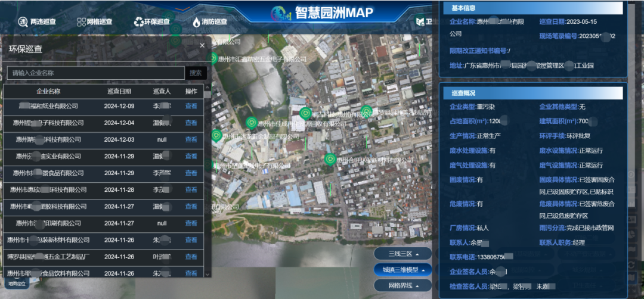Expand the 城镇三维模型 dropdown
The width and height of the screenshot is (644, 299).
pos(403,269)
